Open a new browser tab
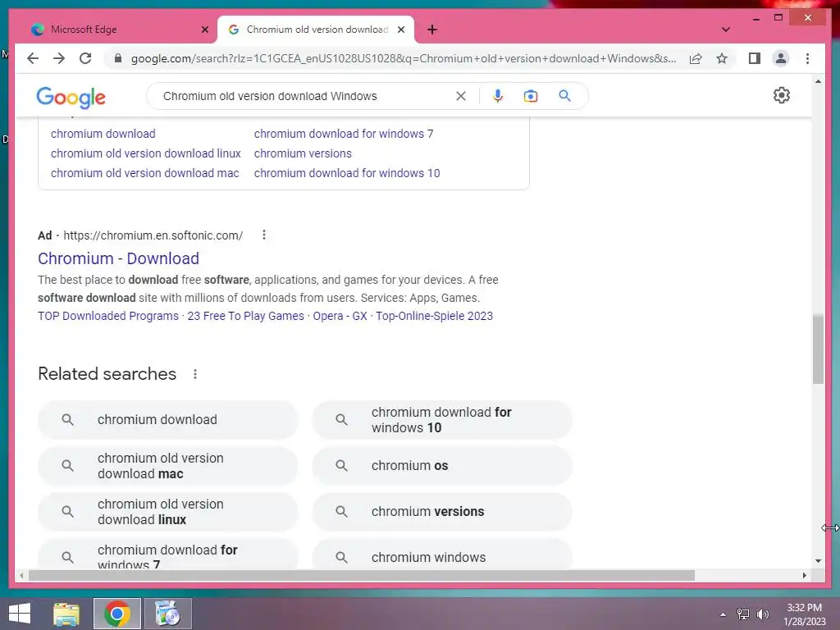Screen dimensions: 840x630 coord(432,30)
